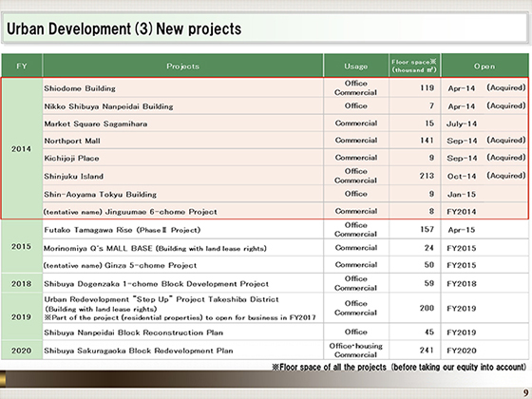Viewport: 532px width, 399px height.
Task: Click the 'Floor space (thousand m²)' header
Action: coord(414,66)
